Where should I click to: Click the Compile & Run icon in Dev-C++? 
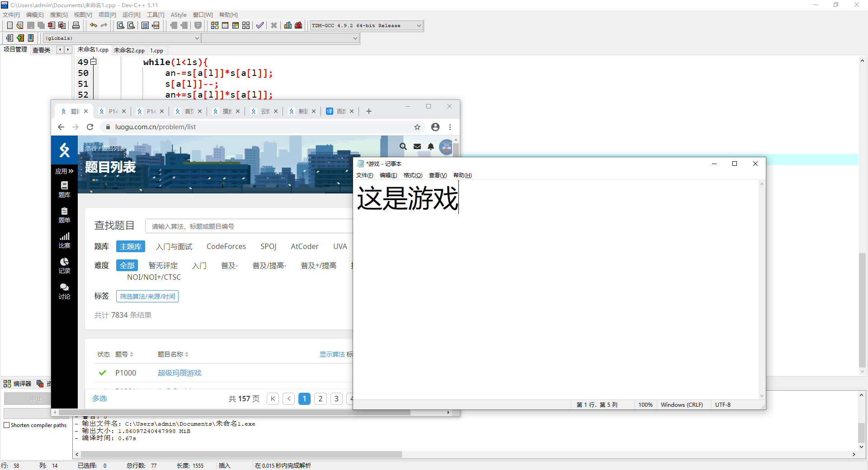click(236, 25)
